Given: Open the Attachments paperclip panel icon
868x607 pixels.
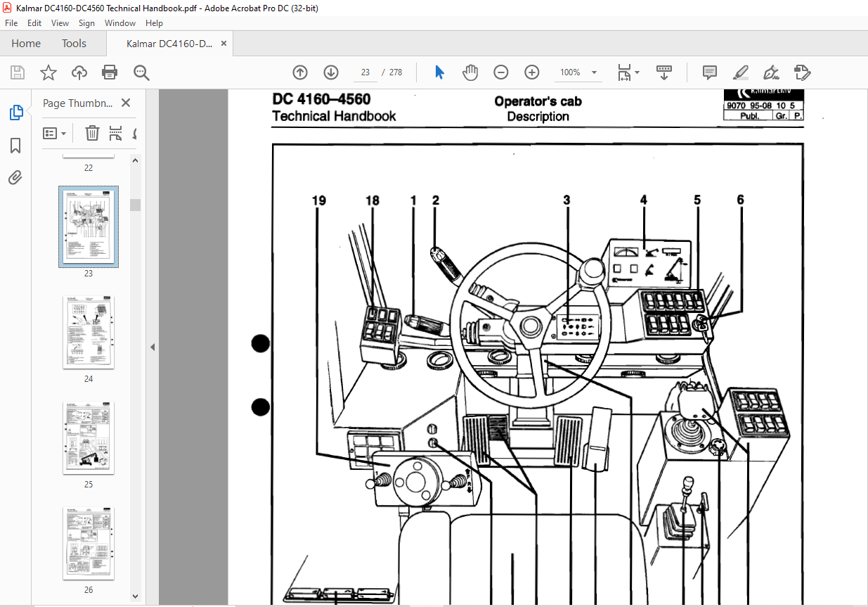Looking at the screenshot, I should click(15, 177).
